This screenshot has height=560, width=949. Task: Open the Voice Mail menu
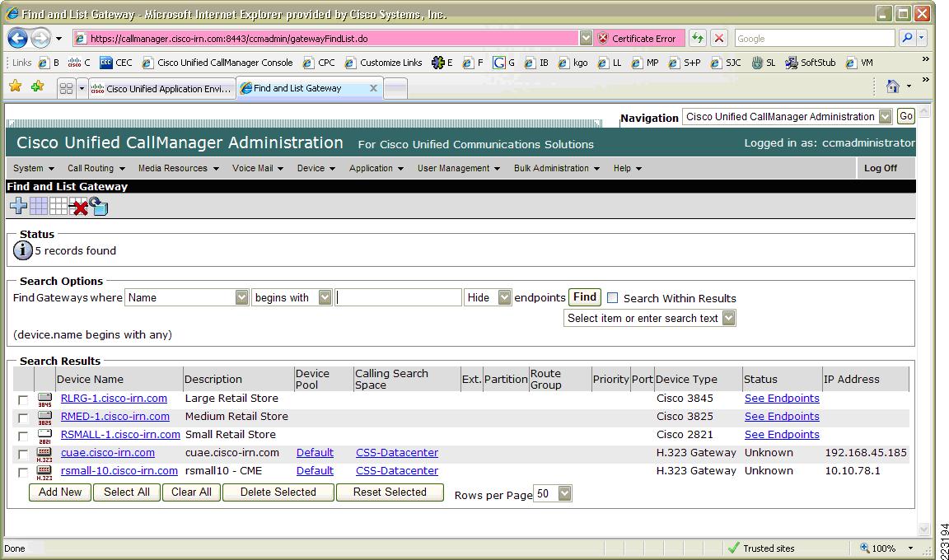258,168
